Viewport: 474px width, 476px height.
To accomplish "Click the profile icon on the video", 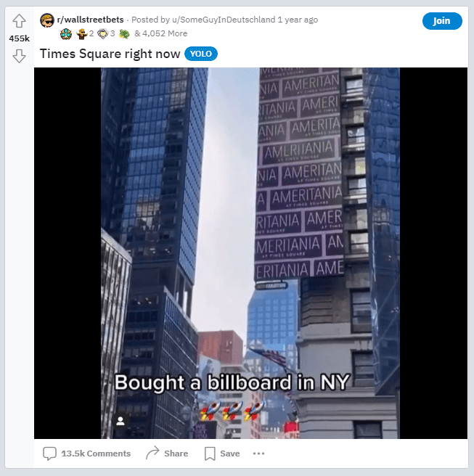I will (120, 421).
